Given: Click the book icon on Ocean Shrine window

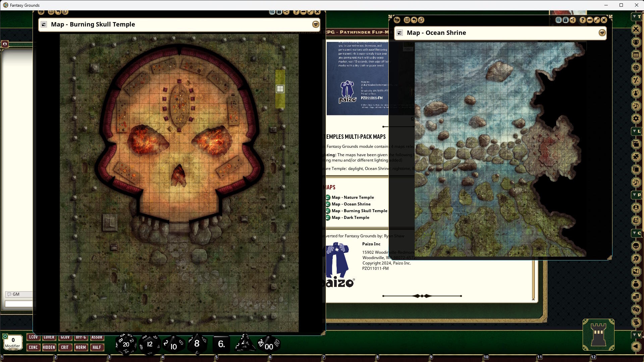Looking at the screenshot, I should coord(407,20).
